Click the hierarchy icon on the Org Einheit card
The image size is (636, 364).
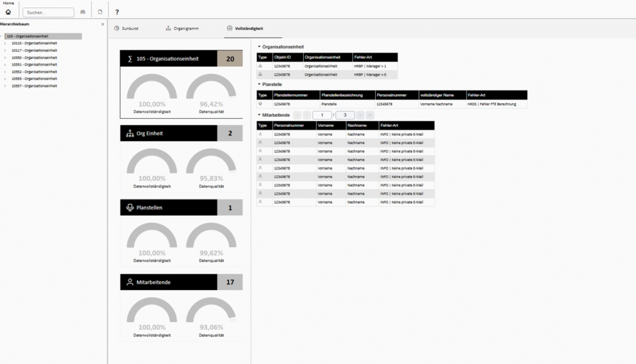pyautogui.click(x=129, y=134)
